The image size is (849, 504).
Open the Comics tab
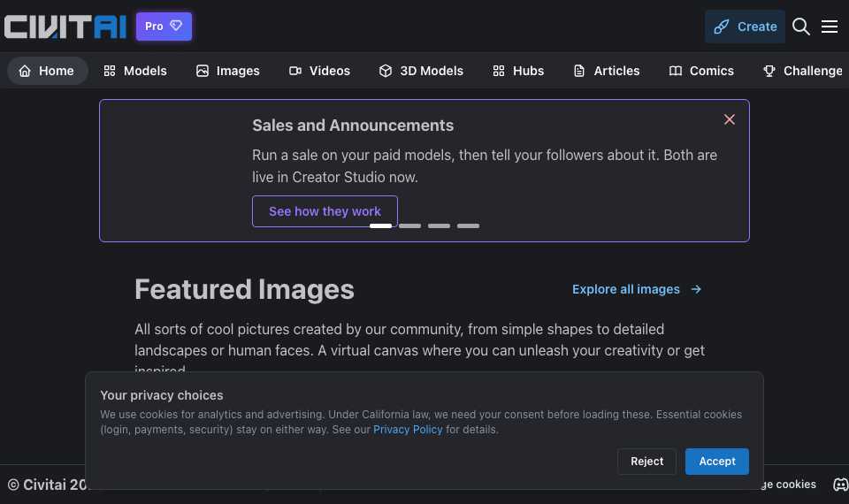point(701,71)
